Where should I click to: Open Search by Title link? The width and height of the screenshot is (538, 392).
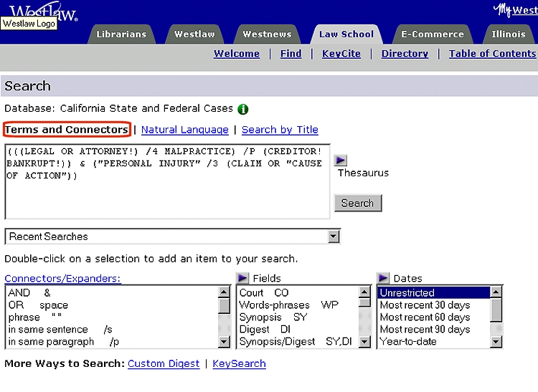tap(280, 130)
